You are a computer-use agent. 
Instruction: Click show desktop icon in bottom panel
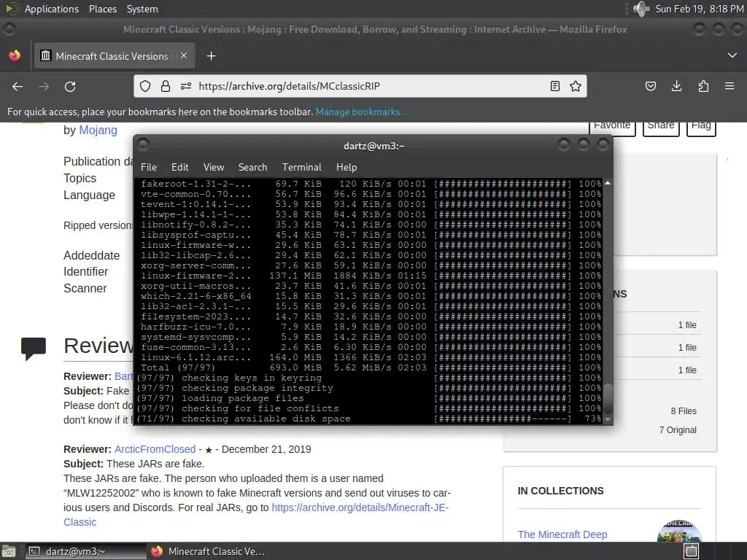click(9, 551)
